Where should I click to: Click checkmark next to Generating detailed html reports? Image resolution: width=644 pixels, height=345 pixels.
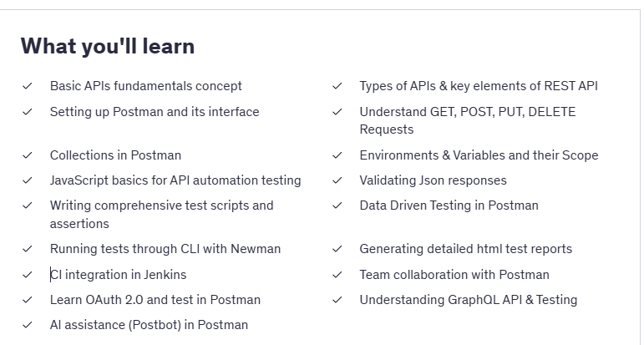337,249
